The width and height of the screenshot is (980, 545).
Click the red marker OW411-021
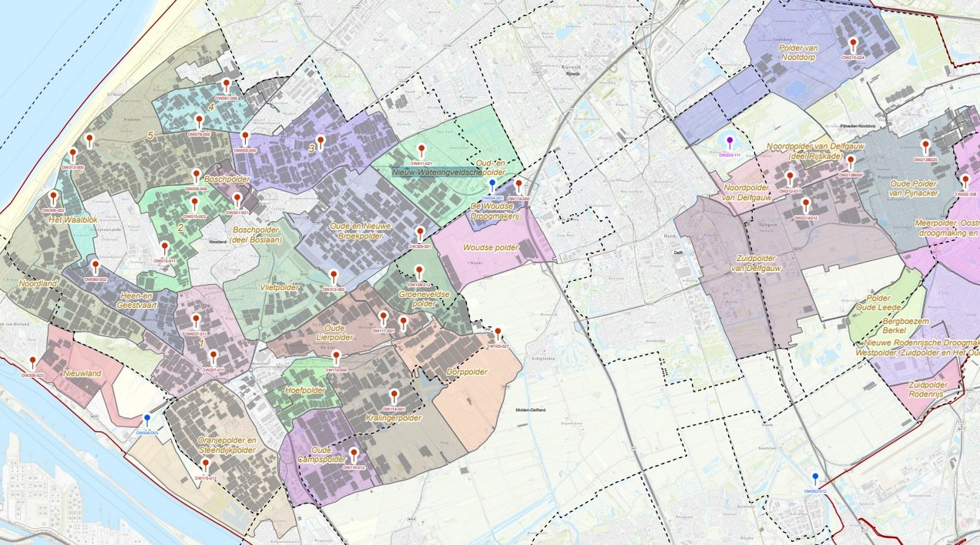pyautogui.click(x=421, y=151)
